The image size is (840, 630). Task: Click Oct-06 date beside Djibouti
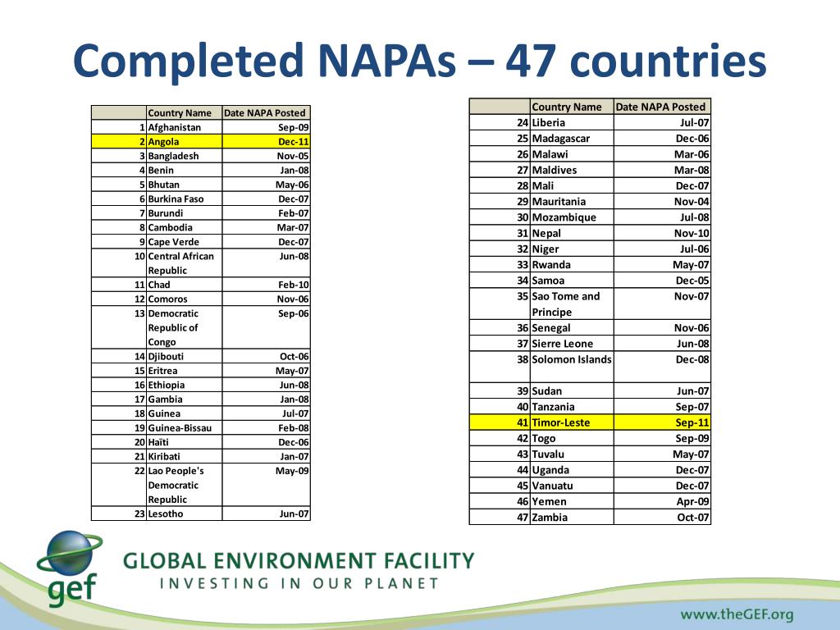pos(267,356)
